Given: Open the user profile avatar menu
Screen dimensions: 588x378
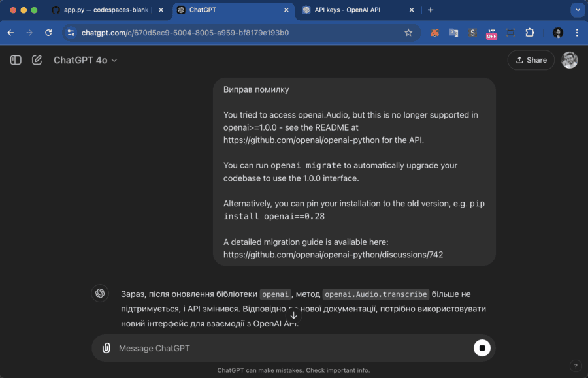Looking at the screenshot, I should (x=569, y=60).
